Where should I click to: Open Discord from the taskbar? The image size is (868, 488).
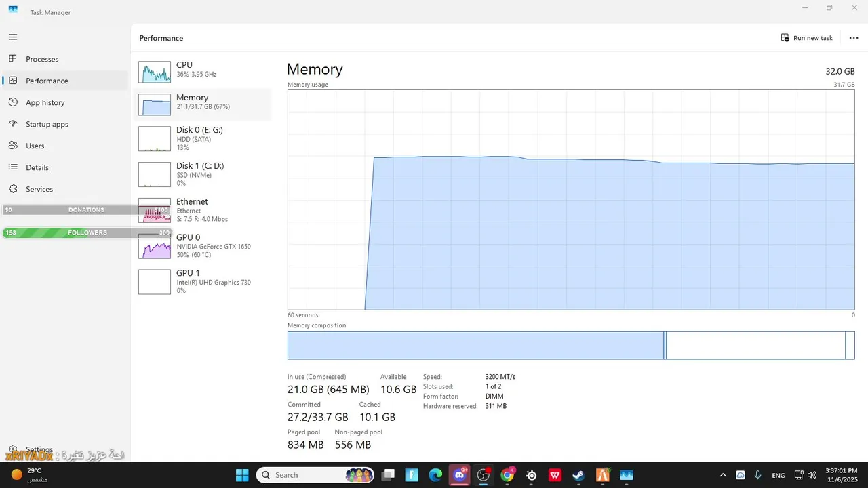point(460,475)
